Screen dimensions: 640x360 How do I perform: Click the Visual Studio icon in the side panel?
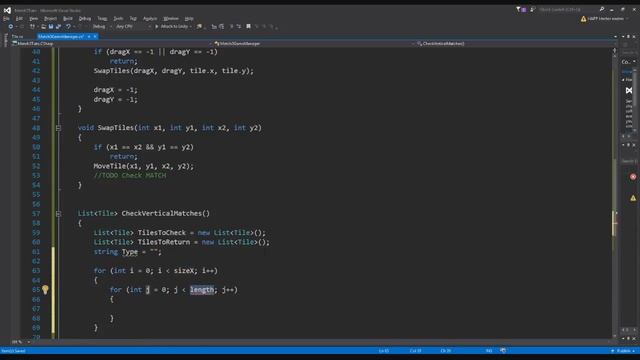629,91
